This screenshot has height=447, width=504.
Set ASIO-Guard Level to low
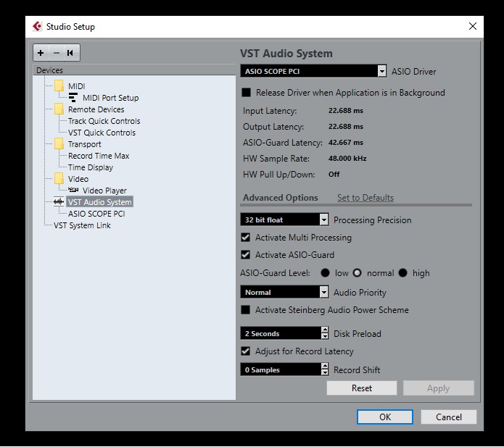[326, 273]
